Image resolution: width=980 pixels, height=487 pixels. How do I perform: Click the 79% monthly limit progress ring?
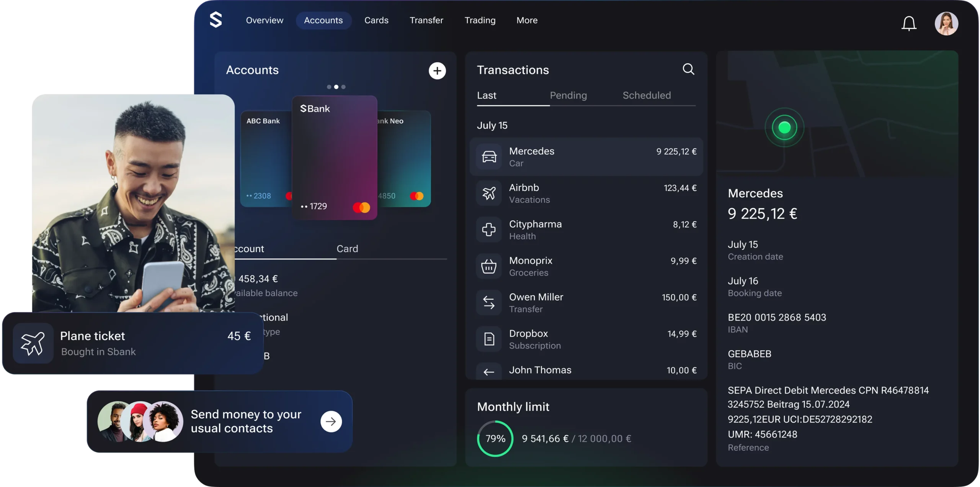pyautogui.click(x=495, y=438)
